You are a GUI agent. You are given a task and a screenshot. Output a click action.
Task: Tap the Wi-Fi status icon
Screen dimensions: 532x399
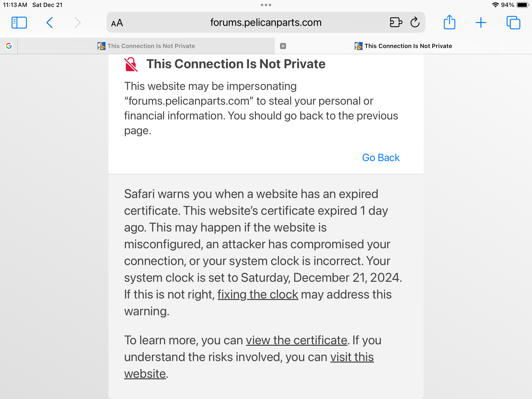[x=495, y=5]
